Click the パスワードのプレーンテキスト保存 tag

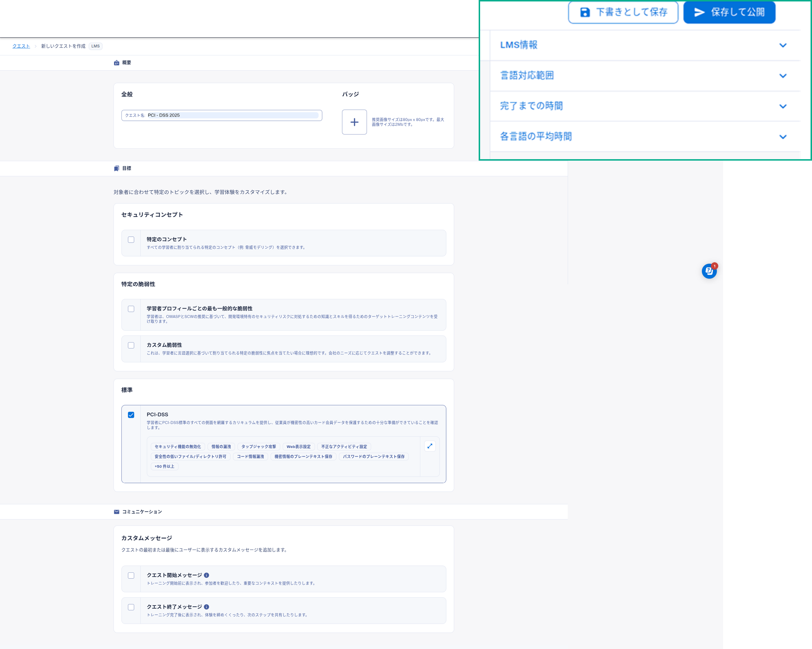coord(373,457)
